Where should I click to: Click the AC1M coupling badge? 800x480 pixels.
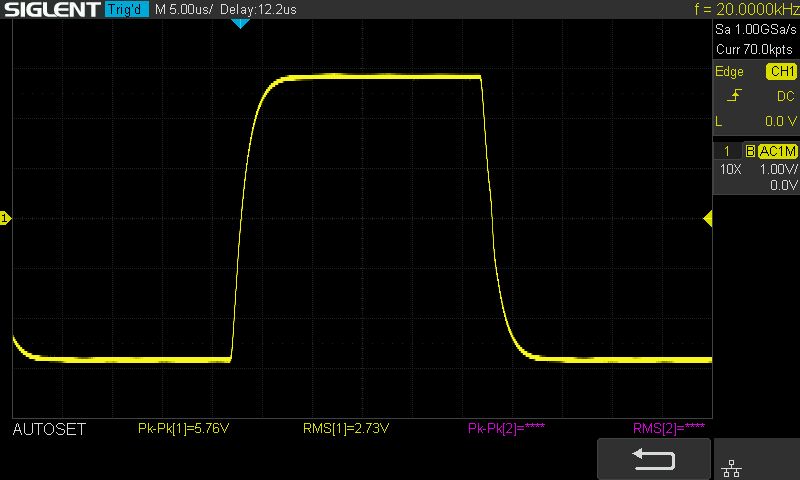point(778,151)
